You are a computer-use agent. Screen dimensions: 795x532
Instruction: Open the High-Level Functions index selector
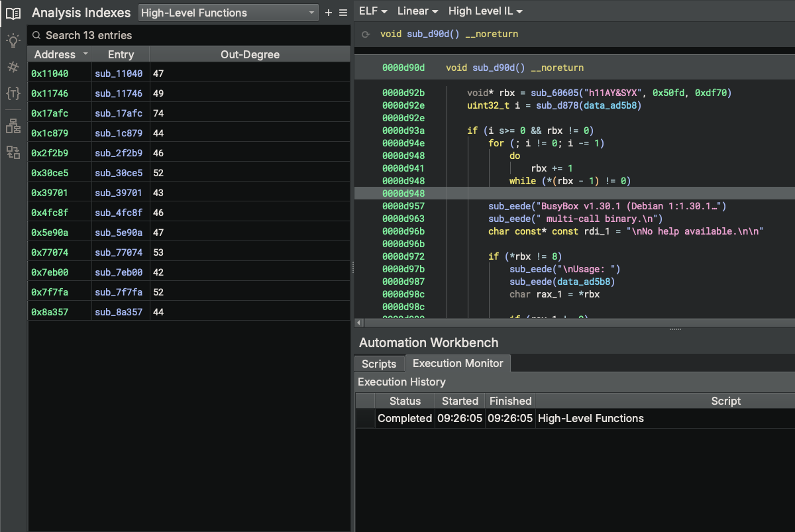[228, 12]
